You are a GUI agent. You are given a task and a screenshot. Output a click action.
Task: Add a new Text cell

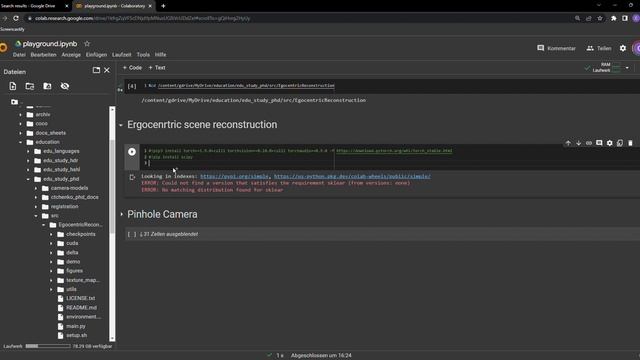coord(157,68)
